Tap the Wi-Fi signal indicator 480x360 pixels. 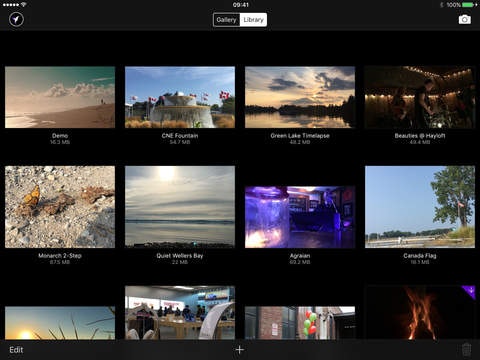coord(23,5)
